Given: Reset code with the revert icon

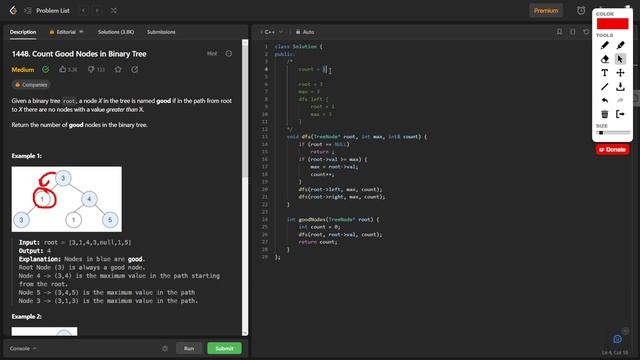Looking at the screenshot, I should [x=586, y=32].
